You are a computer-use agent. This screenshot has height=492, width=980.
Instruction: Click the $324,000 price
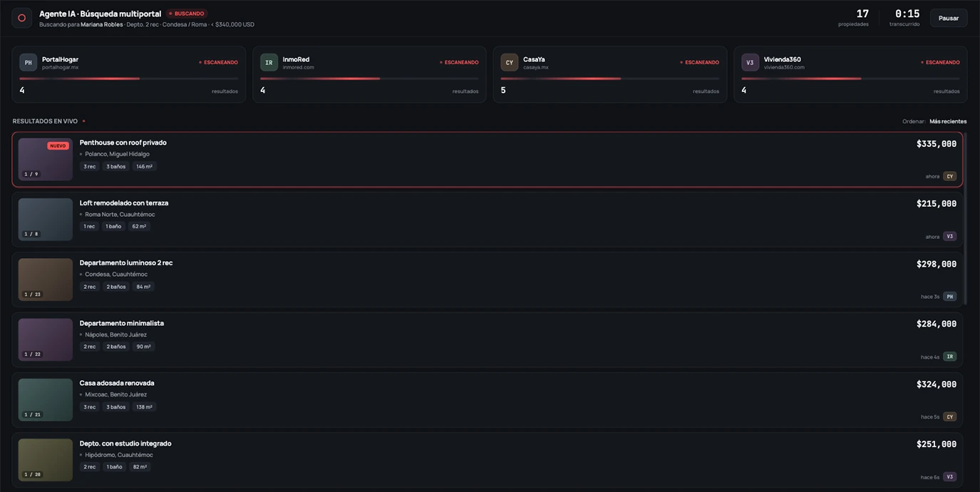pos(937,384)
